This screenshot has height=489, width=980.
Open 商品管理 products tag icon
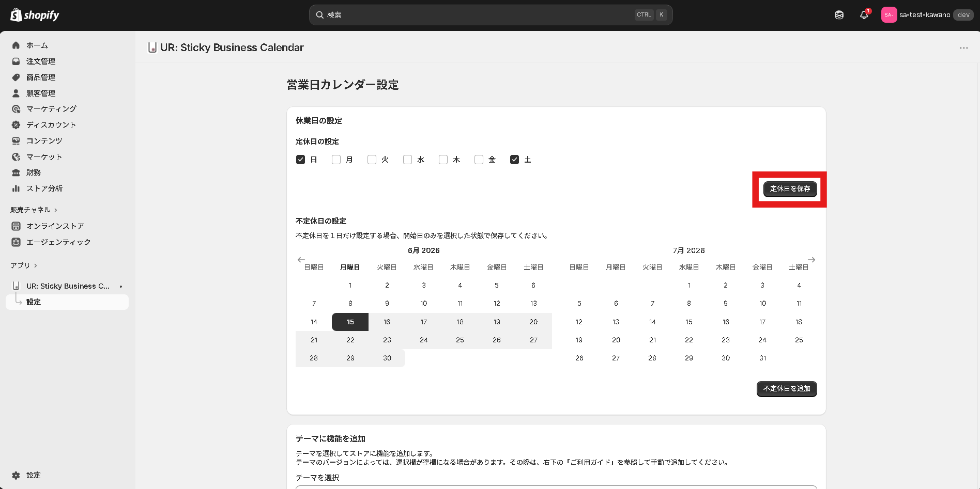click(16, 77)
